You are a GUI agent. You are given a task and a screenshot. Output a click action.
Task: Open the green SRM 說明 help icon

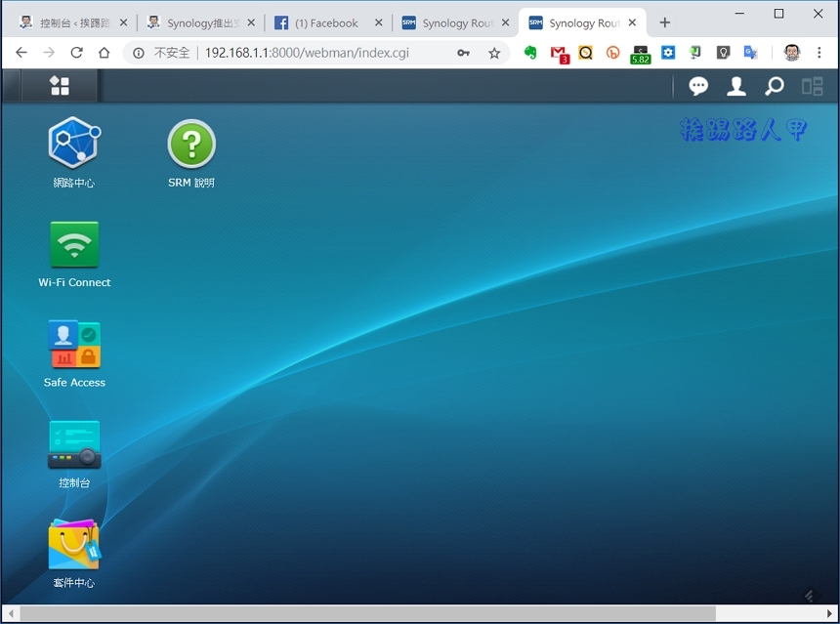click(191, 144)
